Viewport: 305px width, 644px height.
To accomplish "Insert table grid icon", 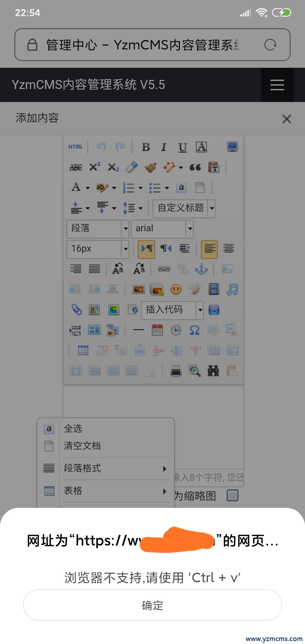I will coord(83,351).
